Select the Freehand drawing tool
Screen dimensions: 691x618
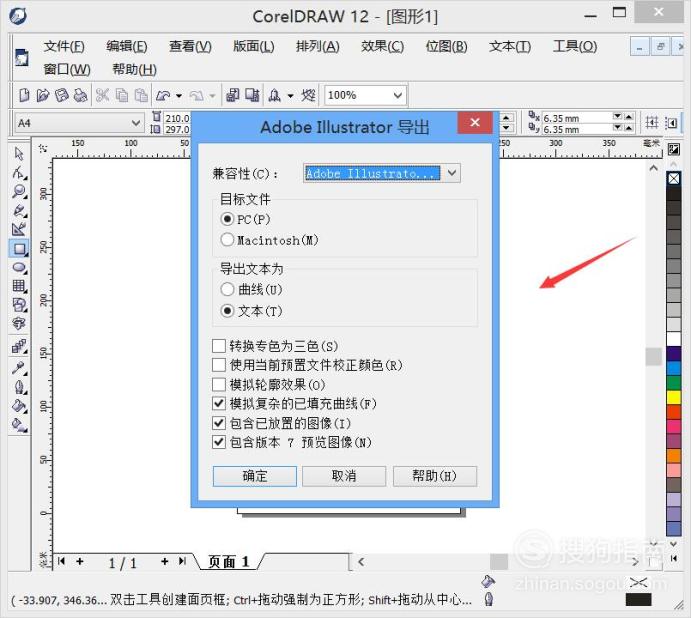[x=19, y=210]
